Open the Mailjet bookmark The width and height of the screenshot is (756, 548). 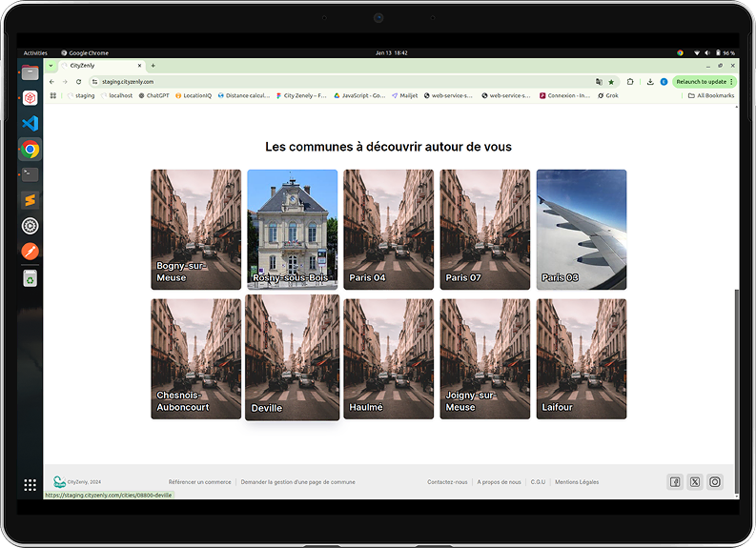(404, 95)
